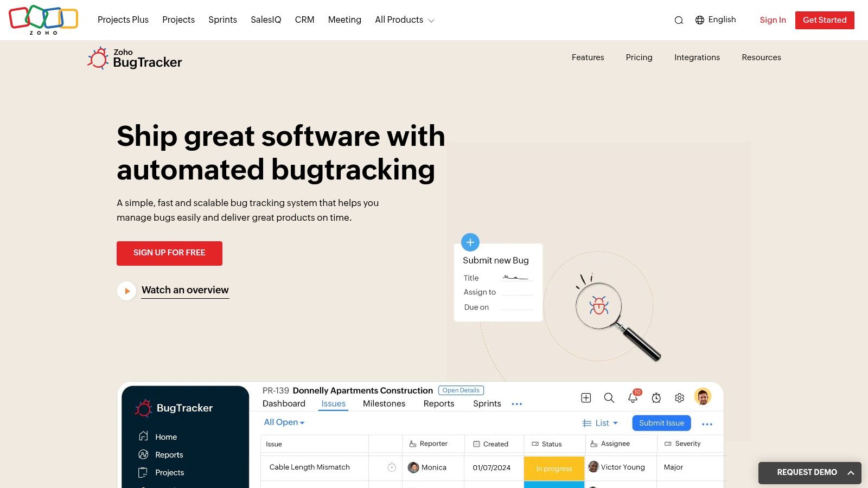Screen dimensions: 868x488
Task: Expand the All Open filter dropdown
Action: tap(284, 422)
